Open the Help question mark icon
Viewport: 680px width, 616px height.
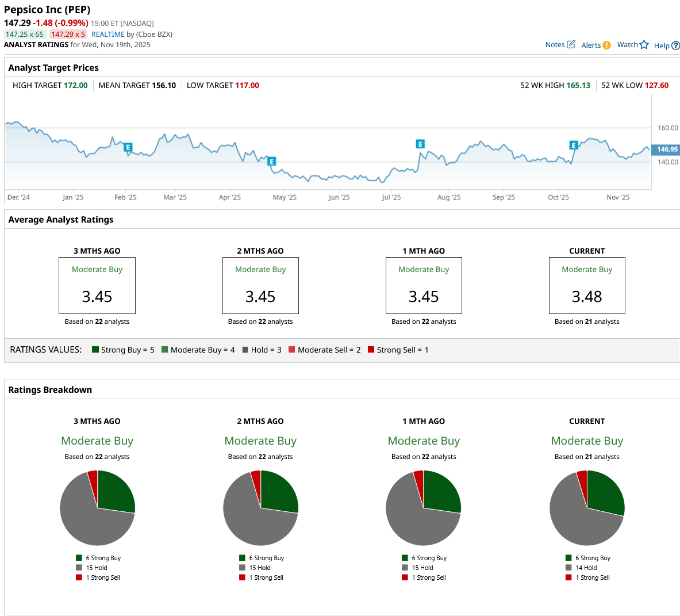click(x=675, y=45)
